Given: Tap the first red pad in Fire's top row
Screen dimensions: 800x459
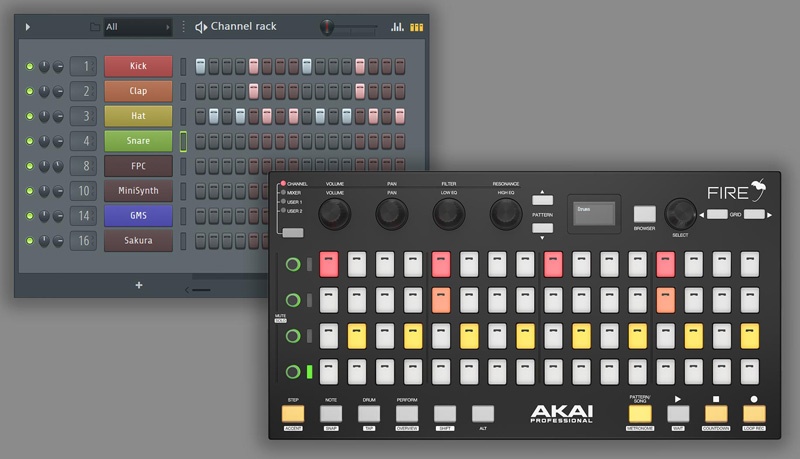Looking at the screenshot, I should pyautogui.click(x=329, y=264).
